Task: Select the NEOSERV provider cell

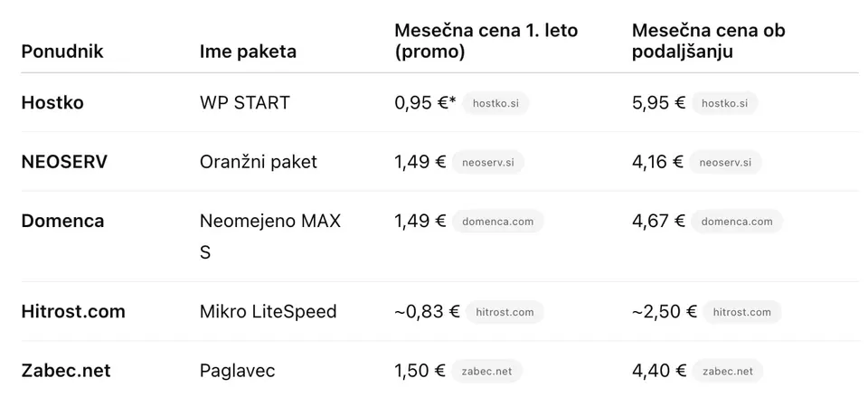Action: point(64,162)
